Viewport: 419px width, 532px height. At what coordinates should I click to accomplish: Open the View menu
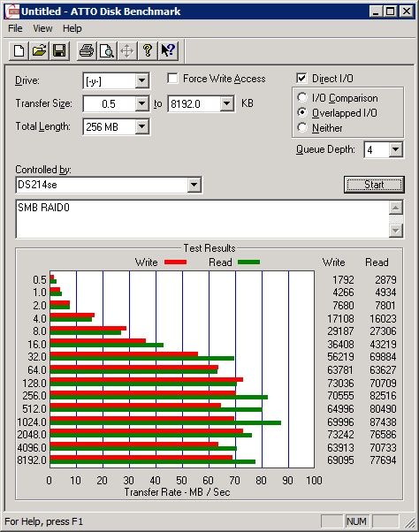click(42, 28)
